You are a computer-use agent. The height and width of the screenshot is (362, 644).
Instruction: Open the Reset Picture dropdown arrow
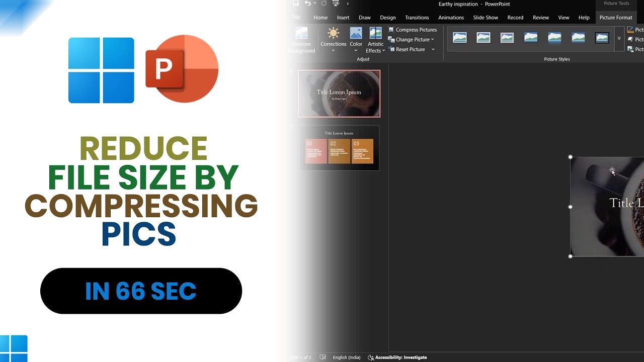pyautogui.click(x=433, y=49)
